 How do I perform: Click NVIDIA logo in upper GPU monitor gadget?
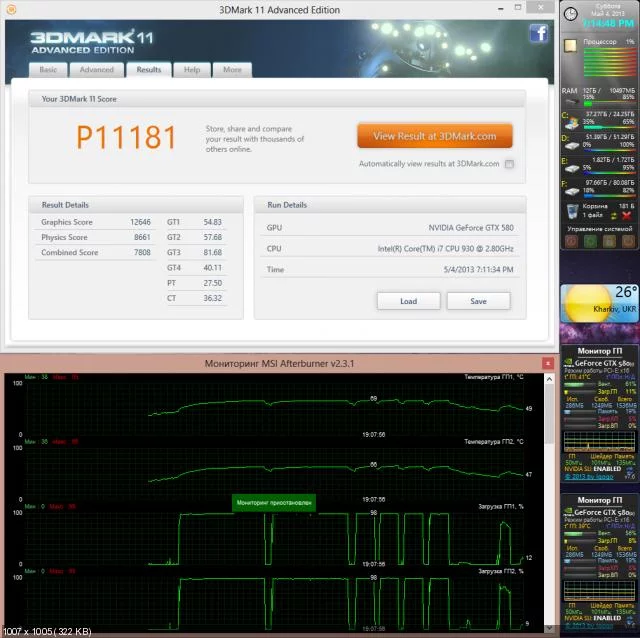click(568, 362)
